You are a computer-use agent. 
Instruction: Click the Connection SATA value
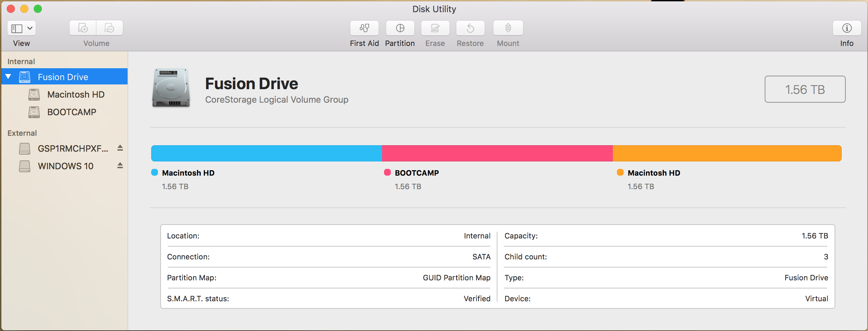(x=482, y=257)
